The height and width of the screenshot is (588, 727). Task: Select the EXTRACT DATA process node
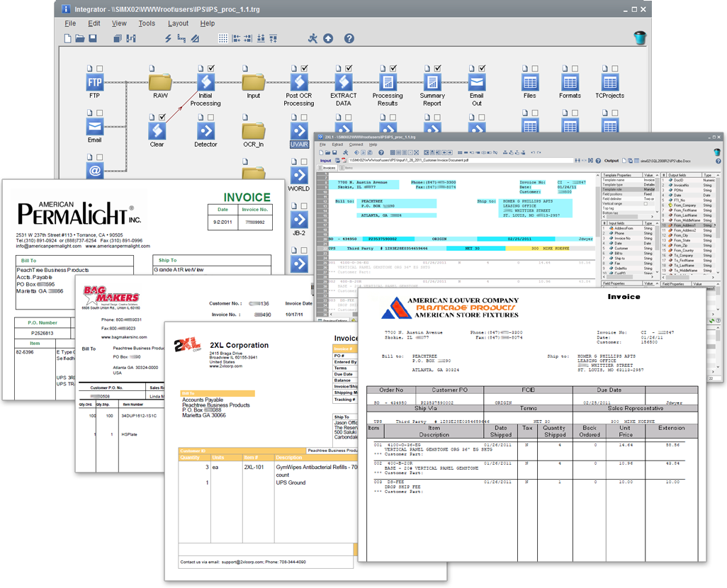343,82
